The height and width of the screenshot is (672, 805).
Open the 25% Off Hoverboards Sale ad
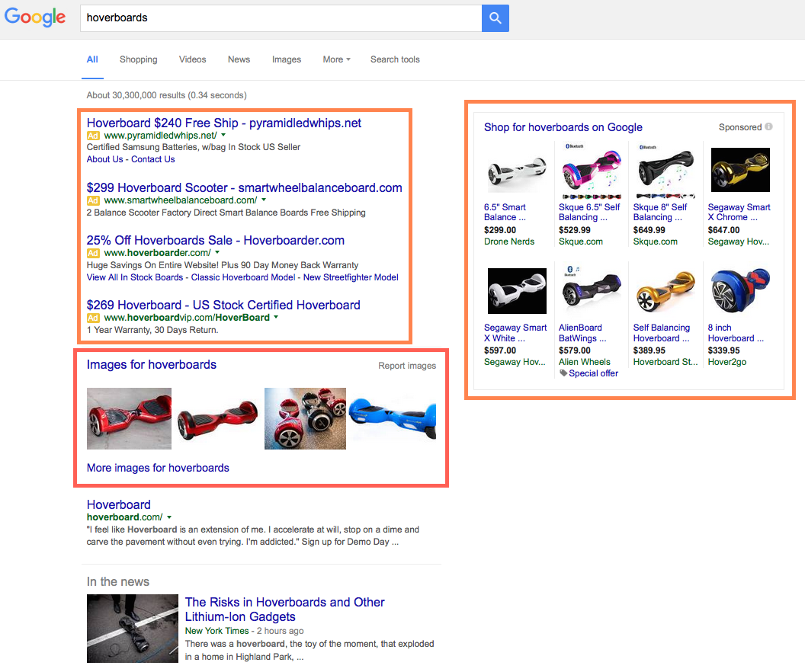[216, 240]
